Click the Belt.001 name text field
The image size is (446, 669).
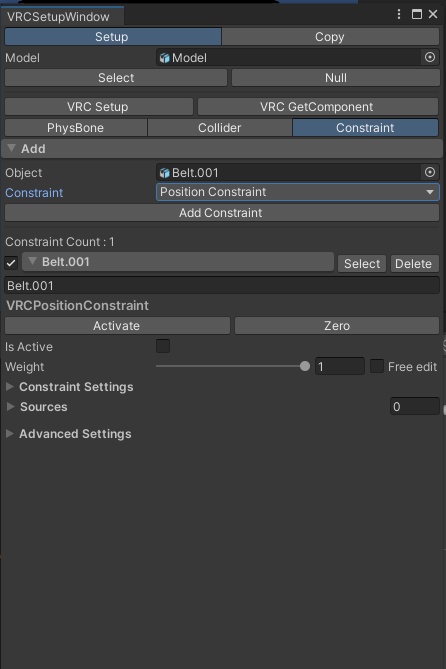tap(222, 285)
